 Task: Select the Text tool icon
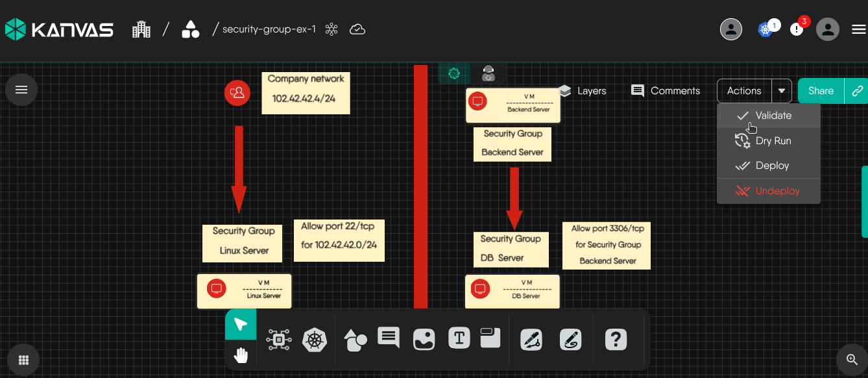tap(459, 338)
